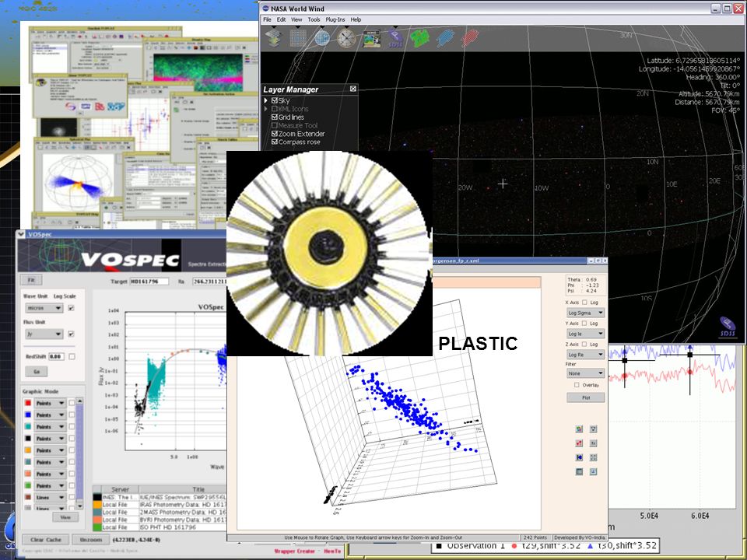This screenshot has height=560, width=747.
Task: Open the File menu in World Wind
Action: pyautogui.click(x=267, y=19)
